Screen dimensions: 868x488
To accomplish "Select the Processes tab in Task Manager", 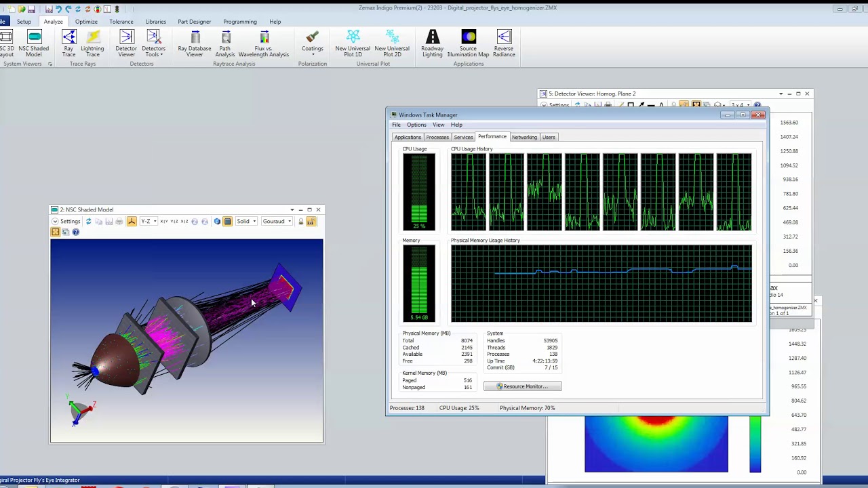I will click(437, 137).
